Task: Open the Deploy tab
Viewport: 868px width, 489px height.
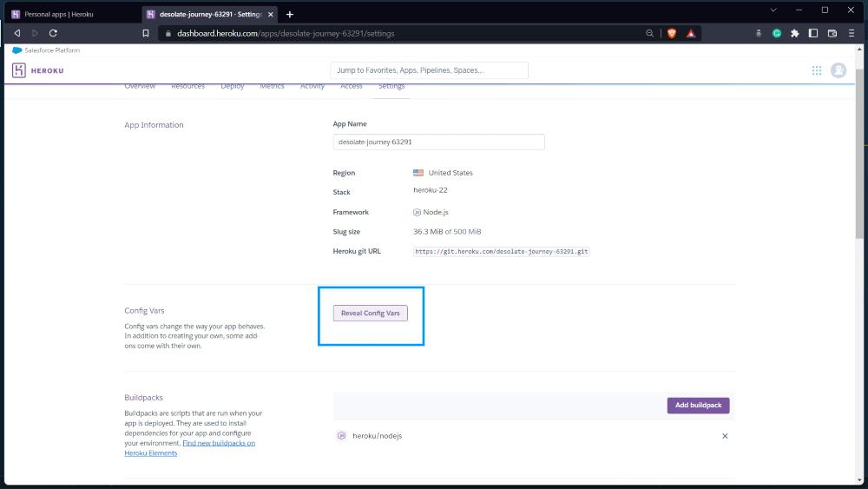Action: [x=233, y=86]
